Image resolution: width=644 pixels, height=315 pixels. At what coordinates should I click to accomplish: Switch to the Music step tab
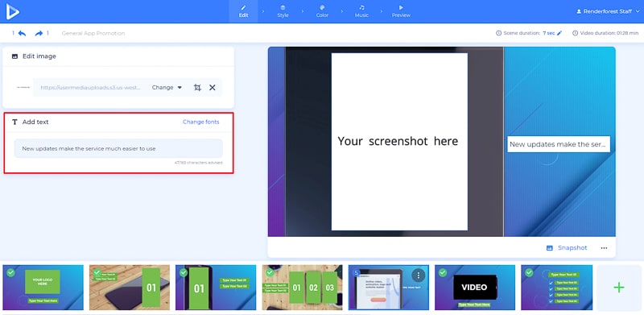pyautogui.click(x=361, y=11)
